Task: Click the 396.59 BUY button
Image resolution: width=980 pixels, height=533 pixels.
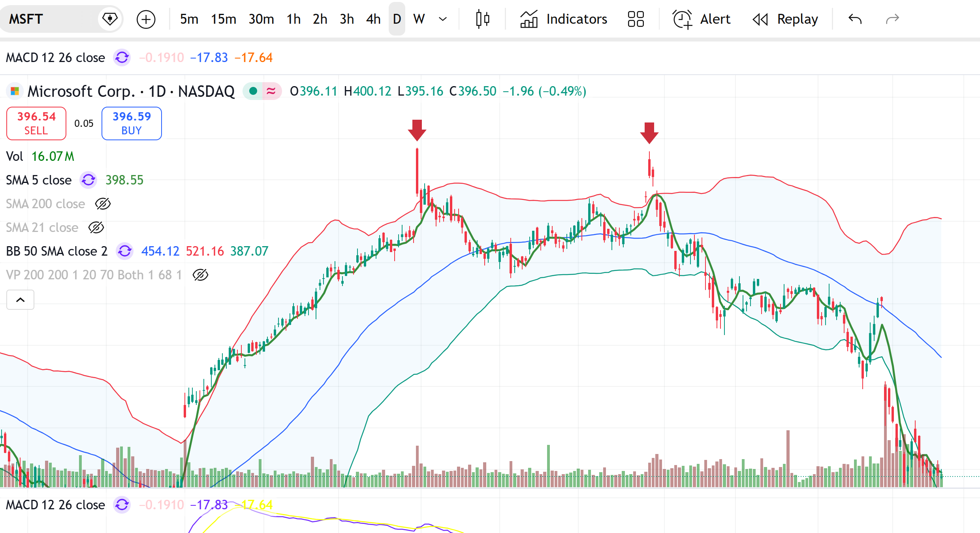Action: pos(132,123)
